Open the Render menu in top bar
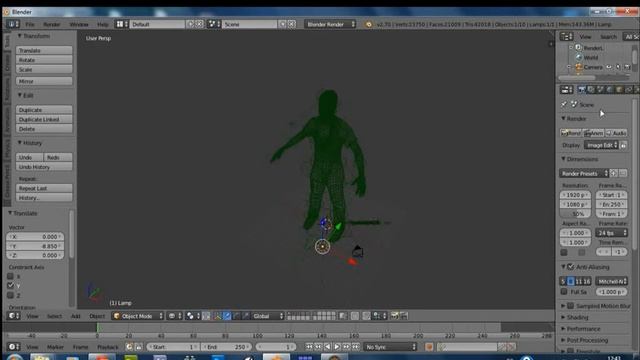 pyautogui.click(x=52, y=24)
